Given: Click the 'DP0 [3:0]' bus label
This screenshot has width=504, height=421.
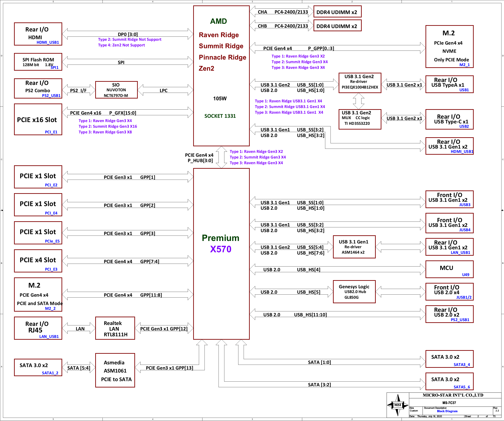Looking at the screenshot, I should pos(128,34).
